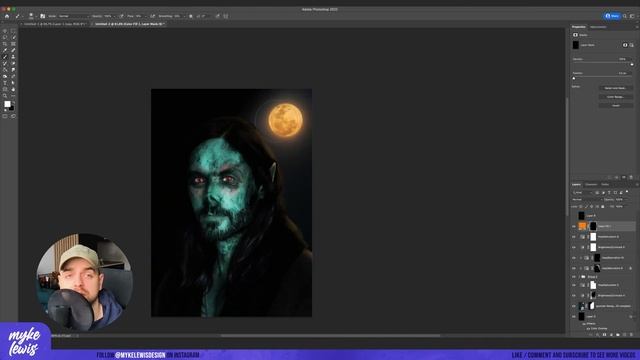
Task: Select the Brush tool in the toolbar
Action: (5, 57)
